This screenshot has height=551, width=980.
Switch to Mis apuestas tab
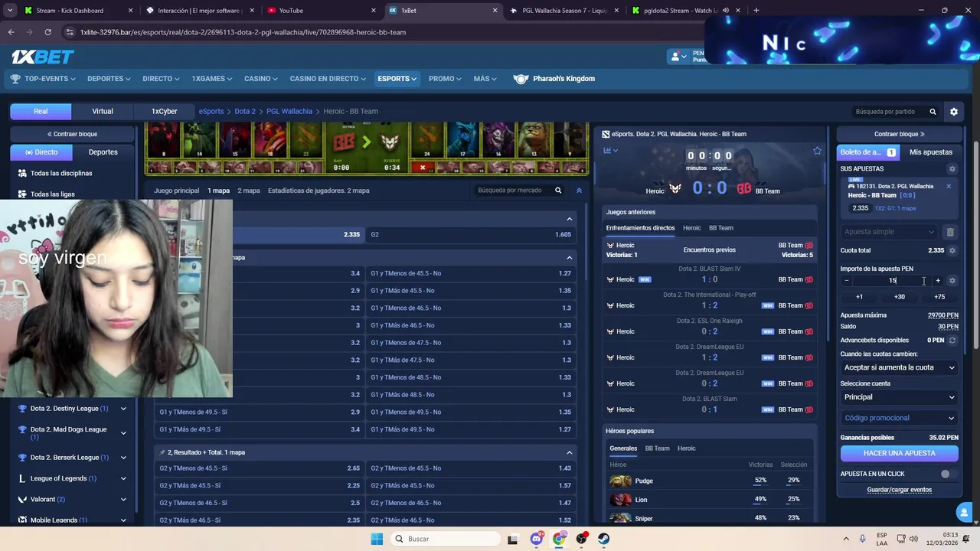coord(930,152)
